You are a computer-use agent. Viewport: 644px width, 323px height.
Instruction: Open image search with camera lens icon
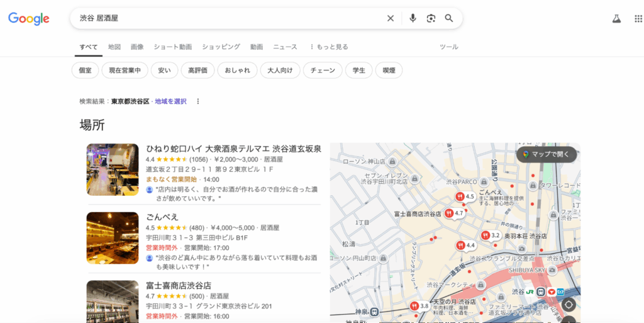tap(431, 18)
